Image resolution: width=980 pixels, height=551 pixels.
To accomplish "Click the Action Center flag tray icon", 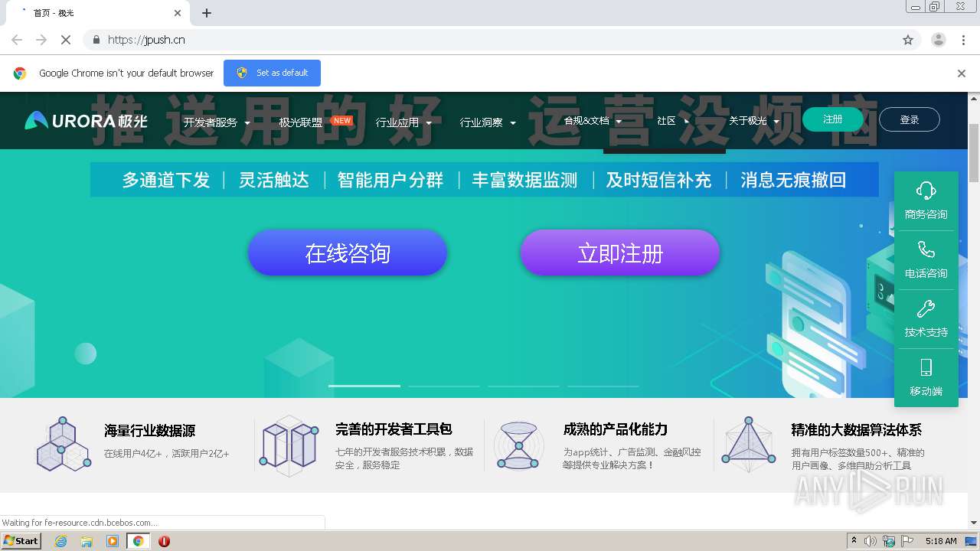I will 907,541.
